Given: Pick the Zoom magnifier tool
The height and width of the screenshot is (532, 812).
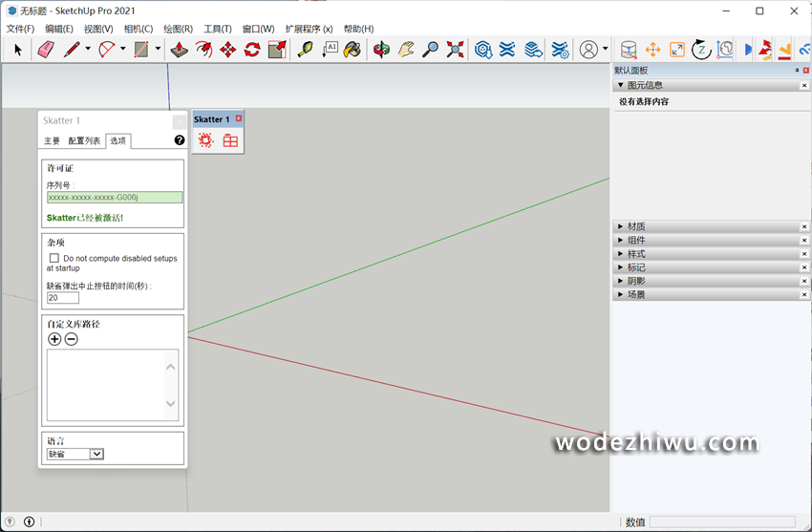Looking at the screenshot, I should (430, 50).
